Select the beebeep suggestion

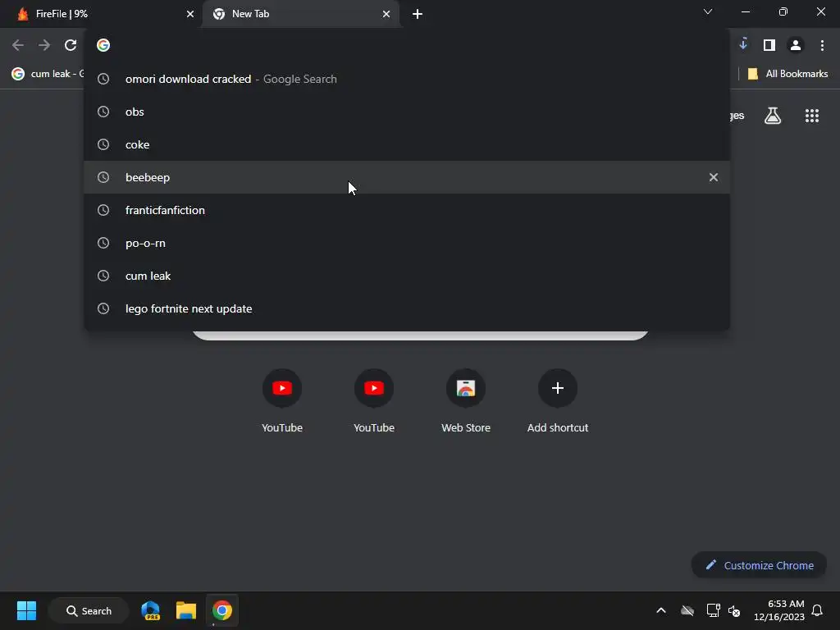point(407,177)
